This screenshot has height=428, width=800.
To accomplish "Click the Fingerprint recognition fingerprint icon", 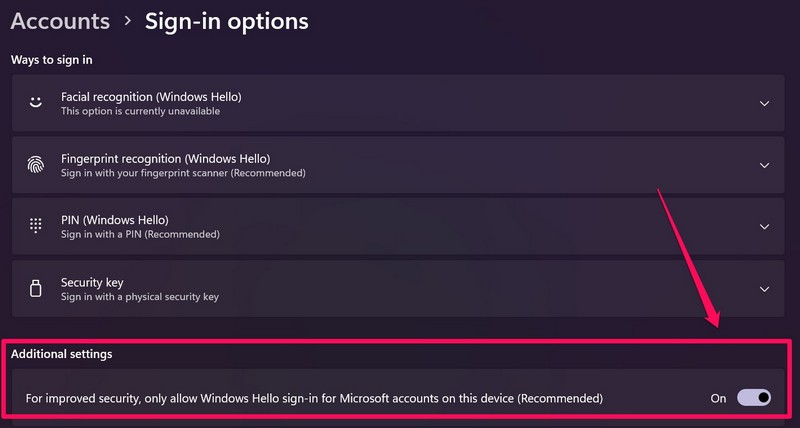I will coord(36,165).
